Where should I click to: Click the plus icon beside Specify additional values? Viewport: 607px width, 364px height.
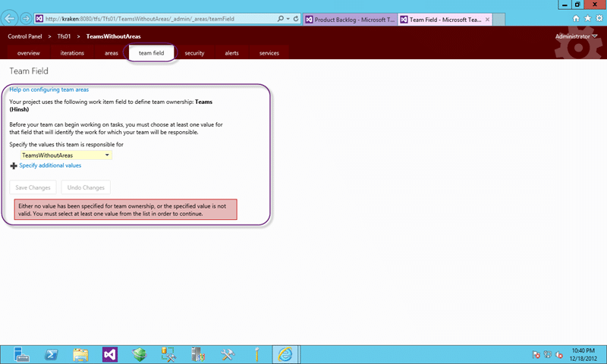click(x=14, y=166)
